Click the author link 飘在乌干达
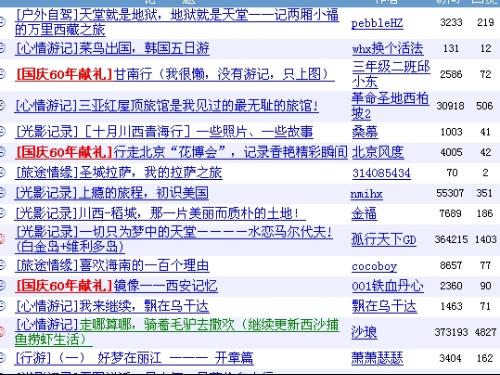This screenshot has width=500, height=375. [x=384, y=306]
